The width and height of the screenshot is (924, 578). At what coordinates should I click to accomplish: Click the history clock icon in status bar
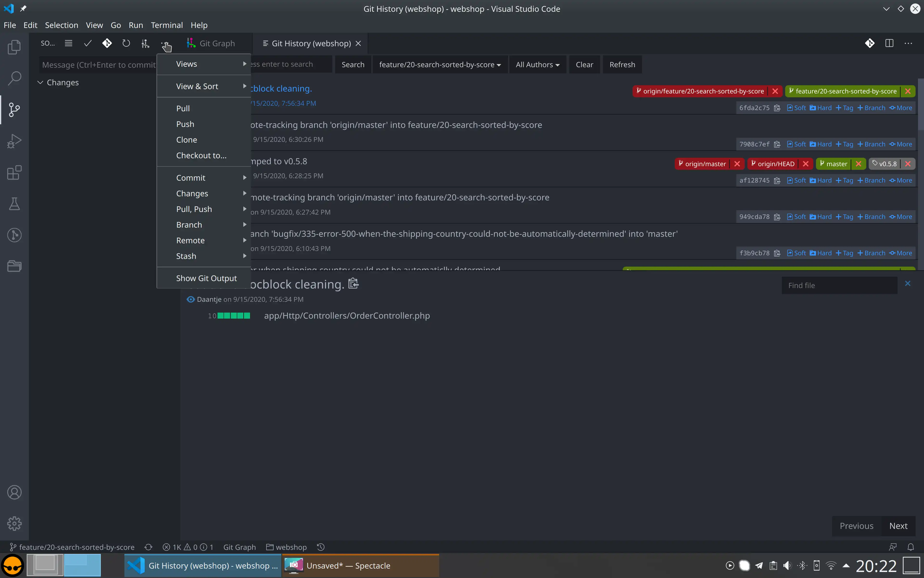pos(321,547)
